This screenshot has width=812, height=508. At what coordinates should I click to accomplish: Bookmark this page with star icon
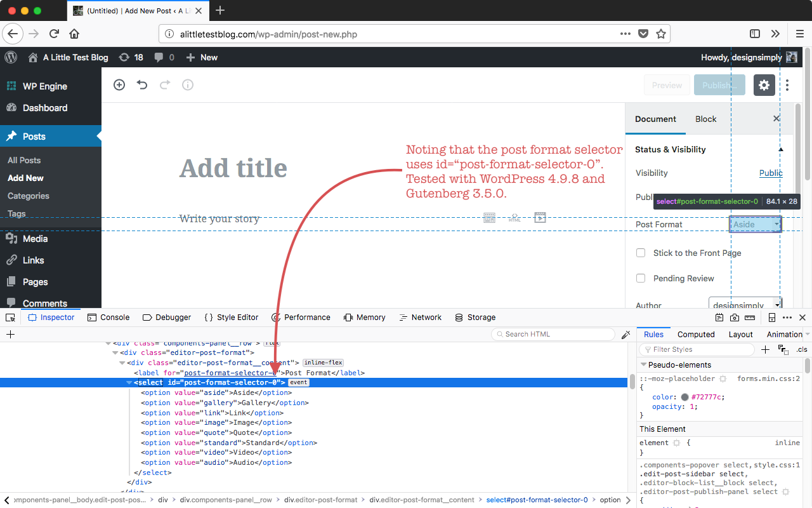[x=661, y=34]
